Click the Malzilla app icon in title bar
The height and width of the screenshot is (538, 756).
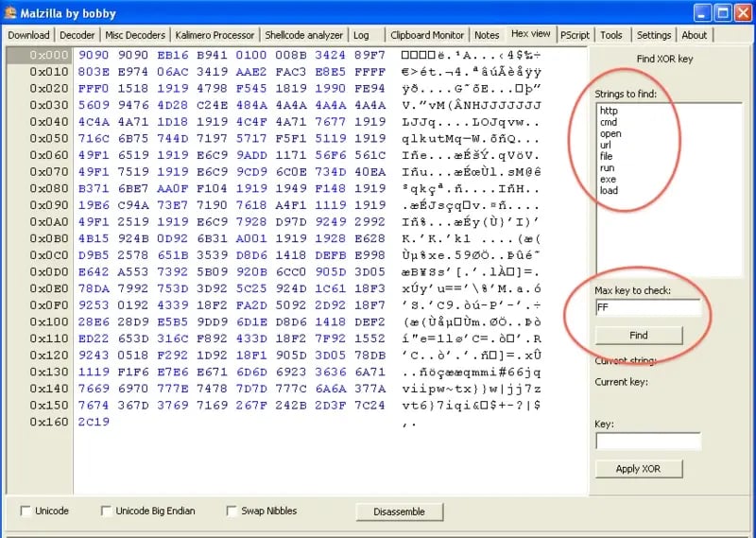10,12
